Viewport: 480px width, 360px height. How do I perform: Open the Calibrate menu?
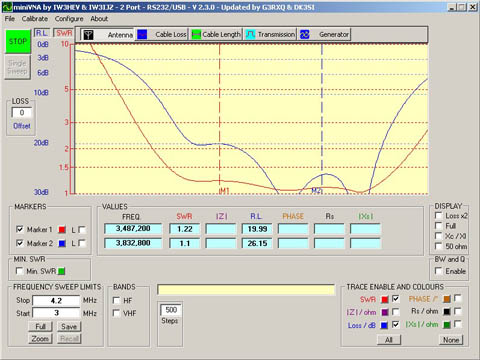(x=35, y=19)
